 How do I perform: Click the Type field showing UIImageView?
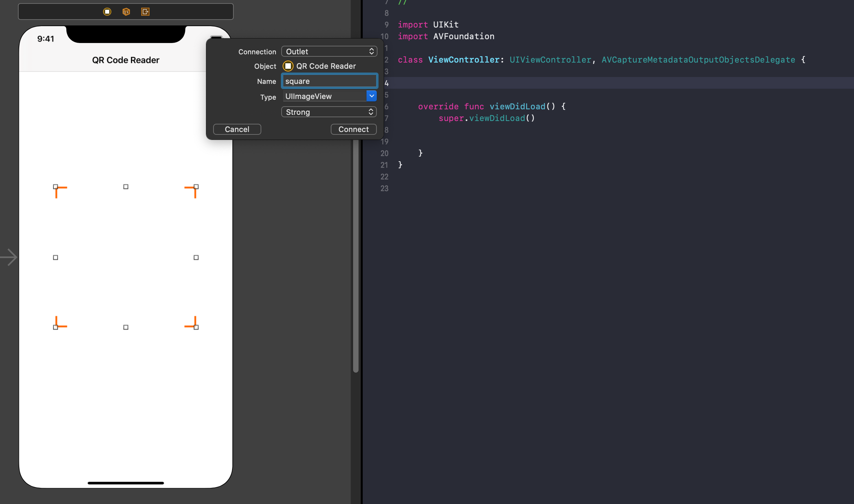tap(325, 96)
